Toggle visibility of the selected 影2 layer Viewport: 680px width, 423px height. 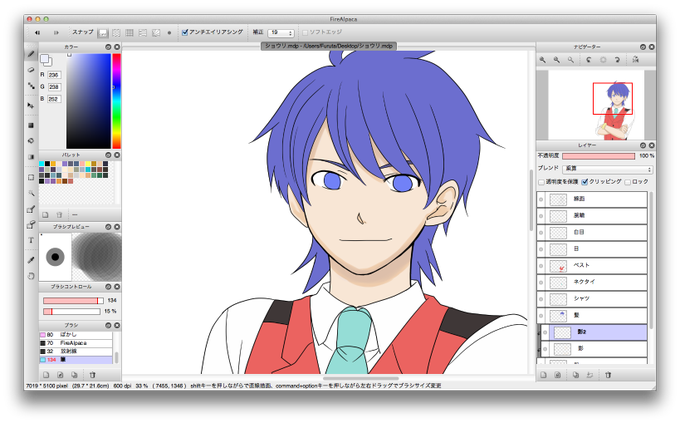(545, 333)
